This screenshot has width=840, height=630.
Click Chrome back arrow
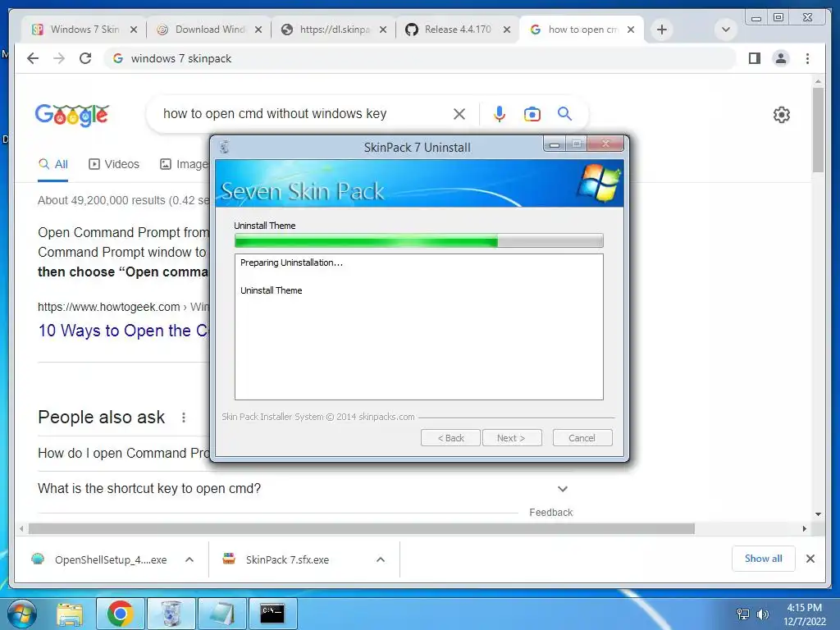click(33, 58)
